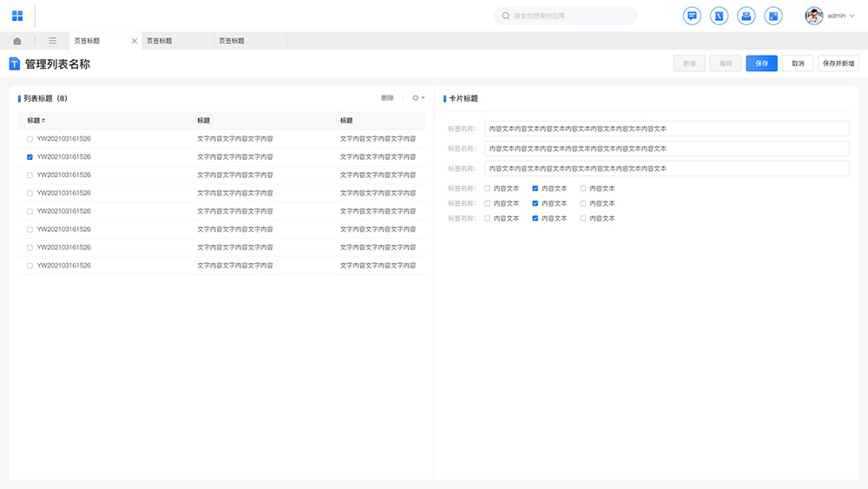
Task: Go to the home tab icon
Action: 17,41
